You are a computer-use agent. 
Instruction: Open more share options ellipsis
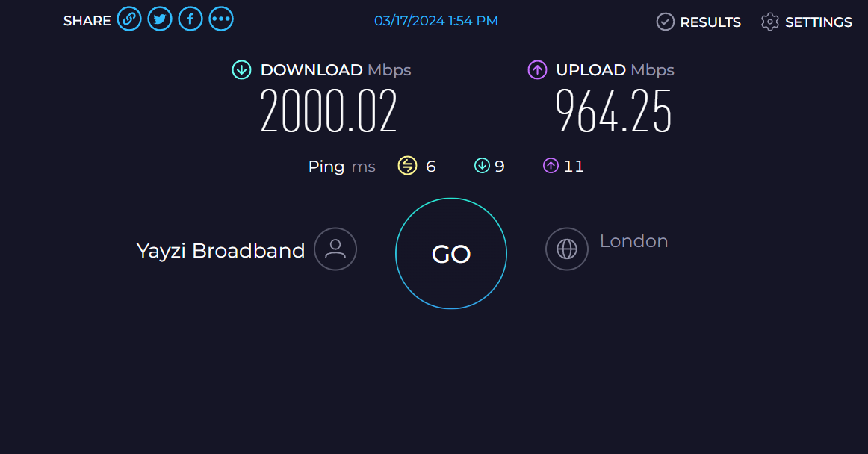coord(221,19)
